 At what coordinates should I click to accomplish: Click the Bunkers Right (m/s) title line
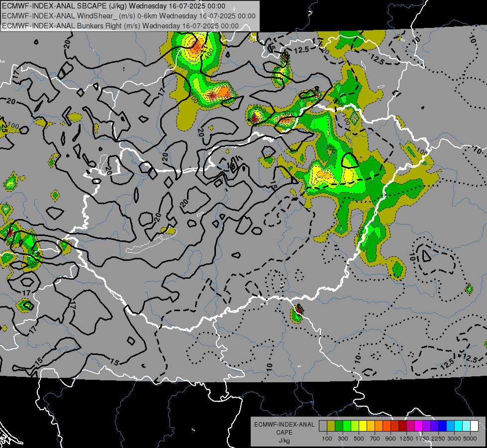(120, 26)
